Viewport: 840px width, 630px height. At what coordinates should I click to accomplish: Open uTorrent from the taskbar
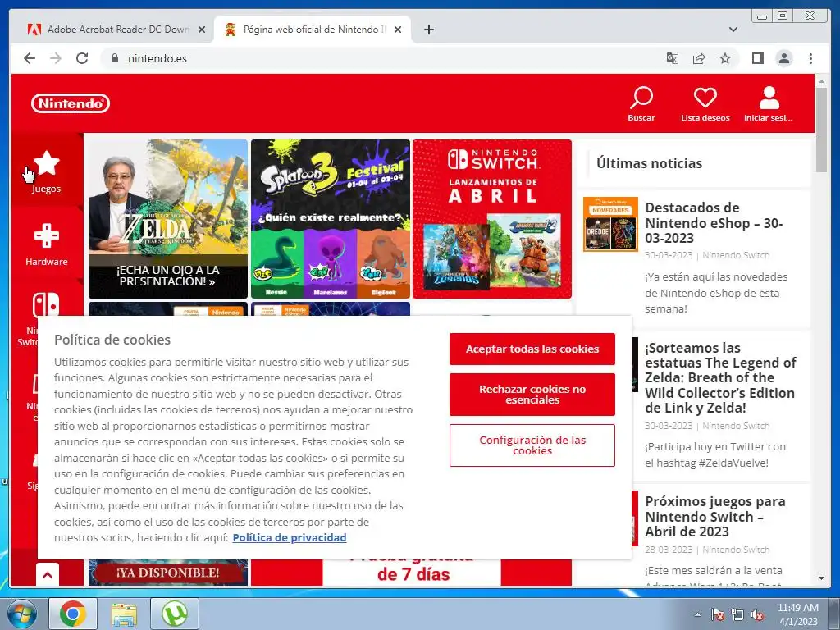point(175,614)
